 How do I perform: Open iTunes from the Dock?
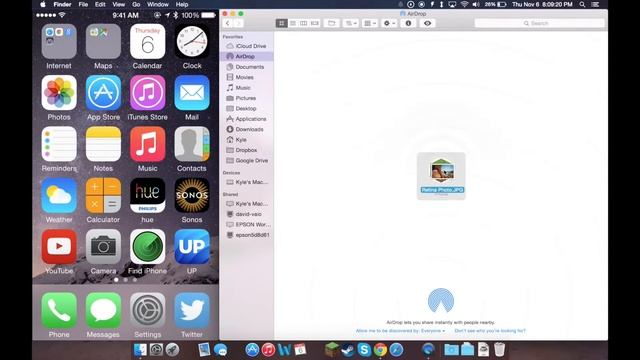point(268,350)
